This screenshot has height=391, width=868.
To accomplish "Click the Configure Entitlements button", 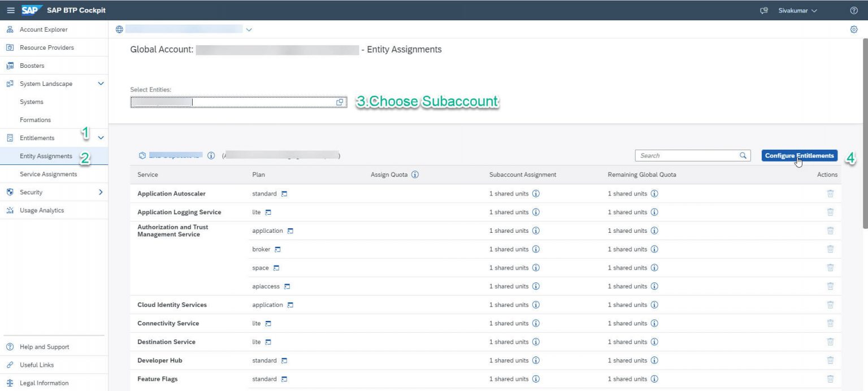I will click(x=799, y=155).
